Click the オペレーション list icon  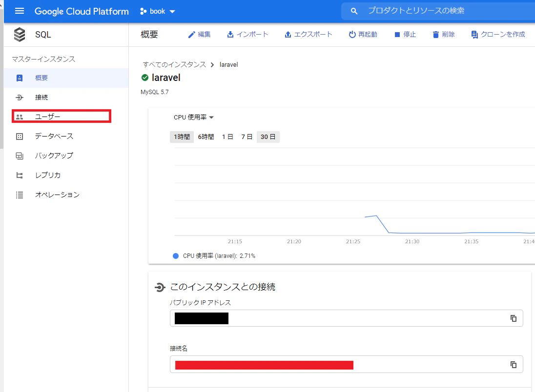click(20, 195)
